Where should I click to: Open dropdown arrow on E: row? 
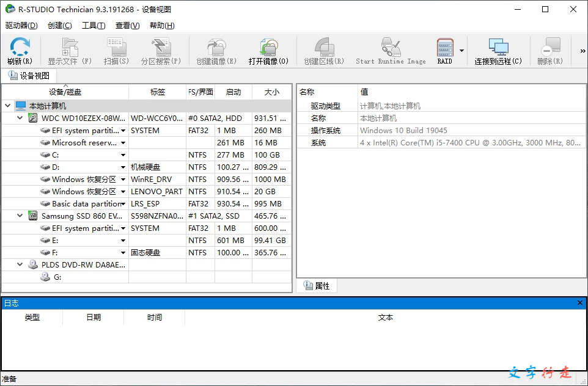pyautogui.click(x=123, y=241)
